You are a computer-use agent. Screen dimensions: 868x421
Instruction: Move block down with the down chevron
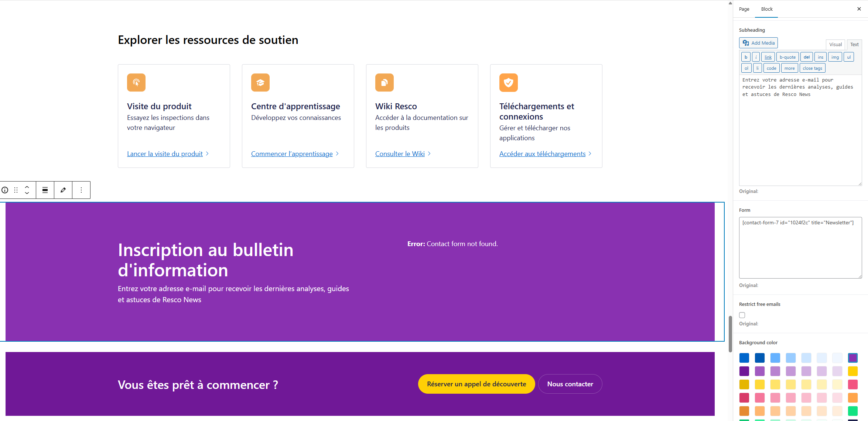click(x=27, y=193)
